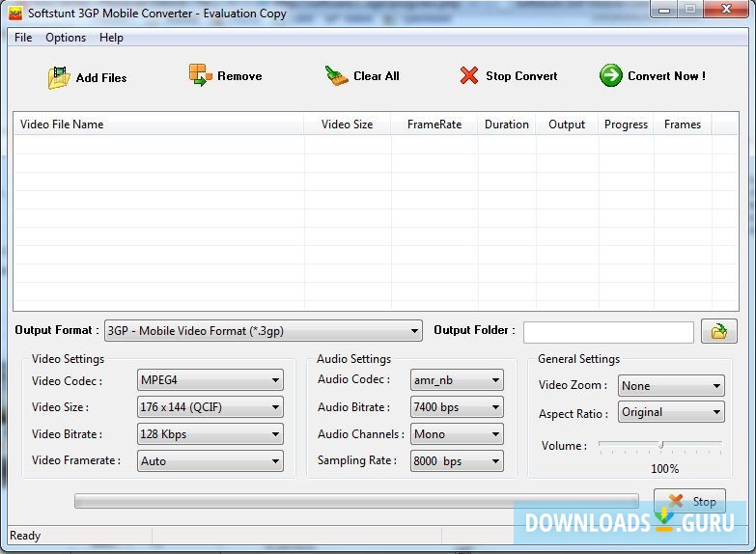The width and height of the screenshot is (756, 554).
Task: Click the red X Stop Convert icon
Action: point(468,75)
